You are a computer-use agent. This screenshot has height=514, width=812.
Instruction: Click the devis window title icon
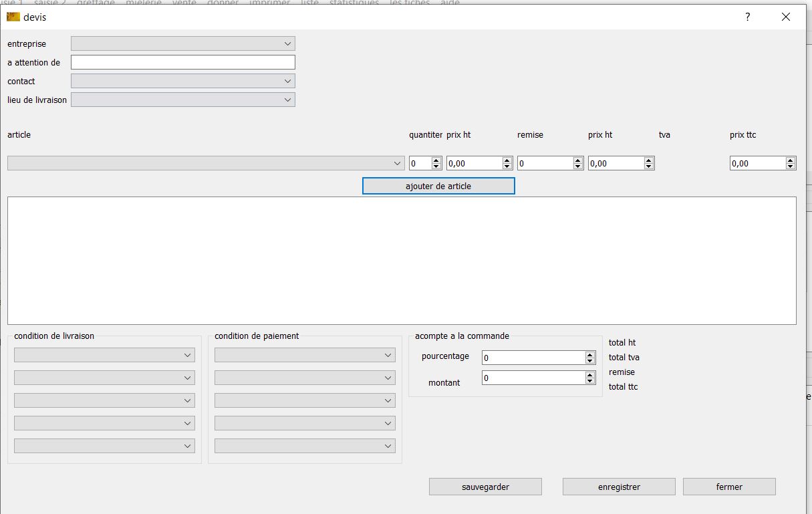point(13,17)
